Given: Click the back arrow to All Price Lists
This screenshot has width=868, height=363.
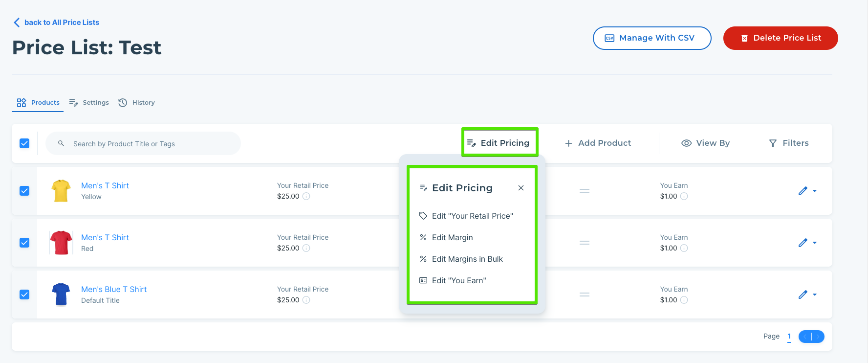Looking at the screenshot, I should coord(17,23).
